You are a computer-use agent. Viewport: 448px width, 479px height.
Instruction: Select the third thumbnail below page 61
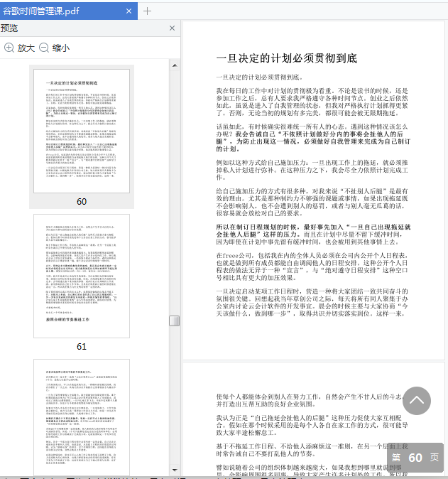[x=82, y=417]
